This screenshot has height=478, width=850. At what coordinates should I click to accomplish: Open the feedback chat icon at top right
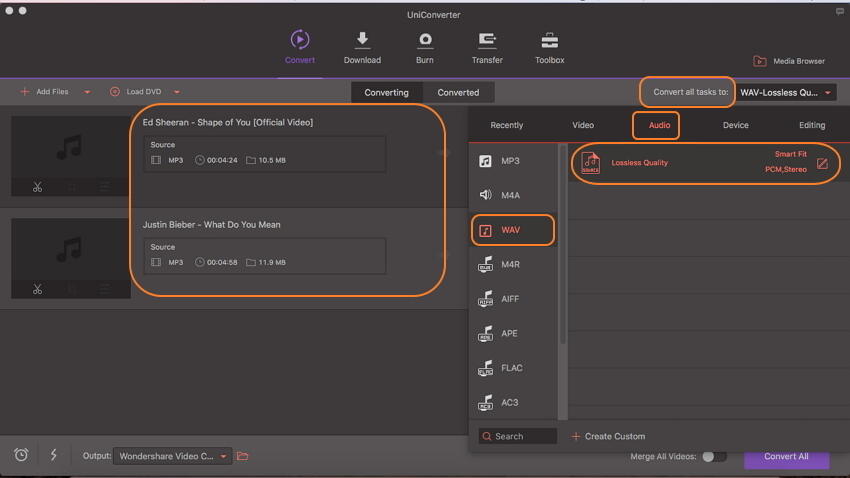coord(840,11)
